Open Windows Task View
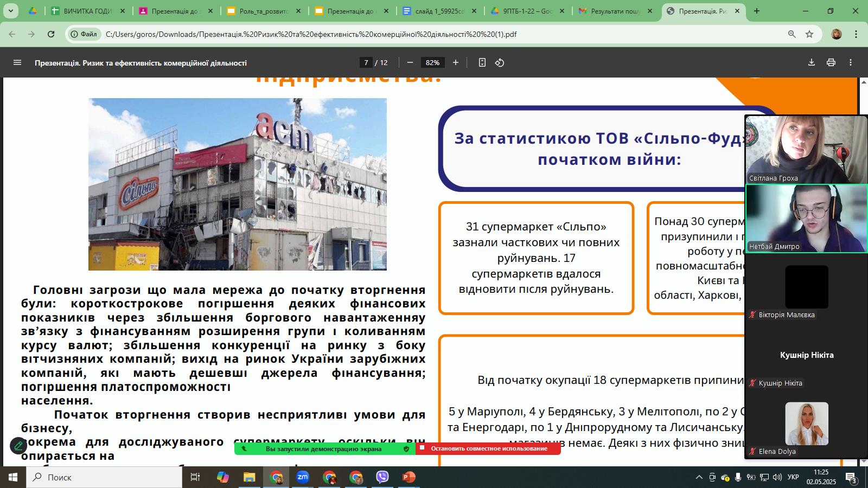868x488 pixels. pos(195,477)
